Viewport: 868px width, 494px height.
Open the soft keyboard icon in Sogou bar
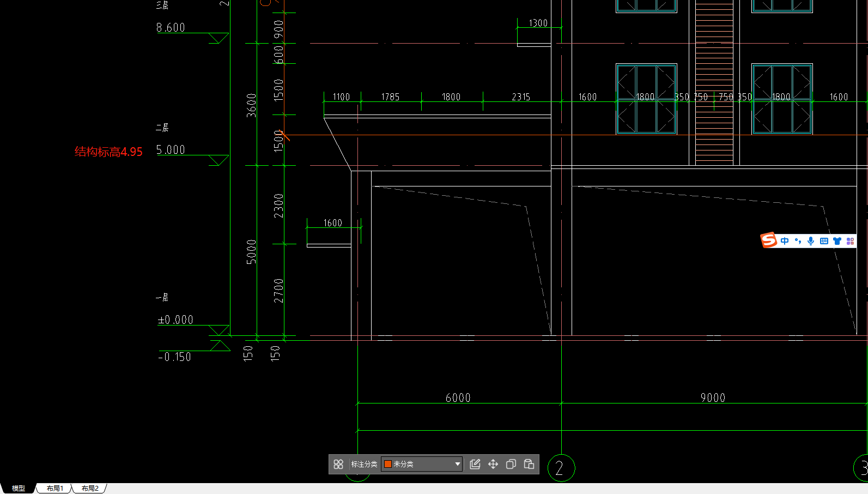824,241
